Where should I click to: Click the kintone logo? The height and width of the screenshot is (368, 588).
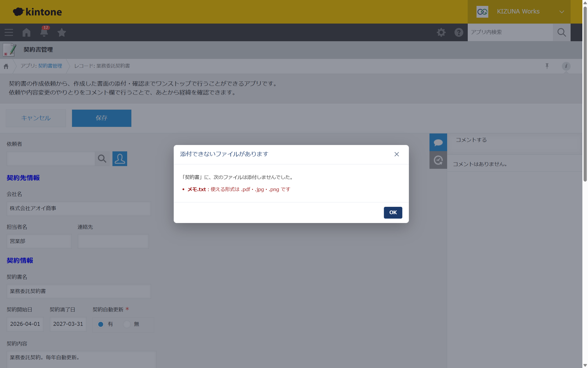coord(37,12)
